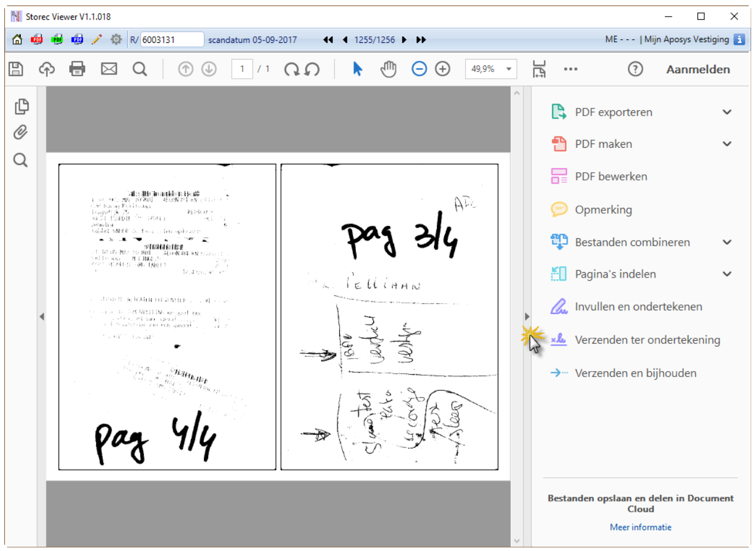This screenshot has width=756, height=551.
Task: Send the file via the envelope icon
Action: (x=109, y=69)
